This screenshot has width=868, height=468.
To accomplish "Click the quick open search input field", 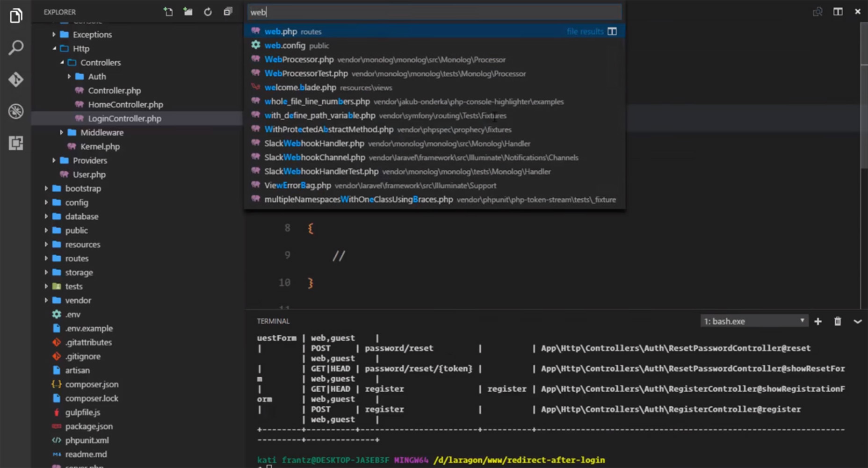I will click(x=434, y=12).
